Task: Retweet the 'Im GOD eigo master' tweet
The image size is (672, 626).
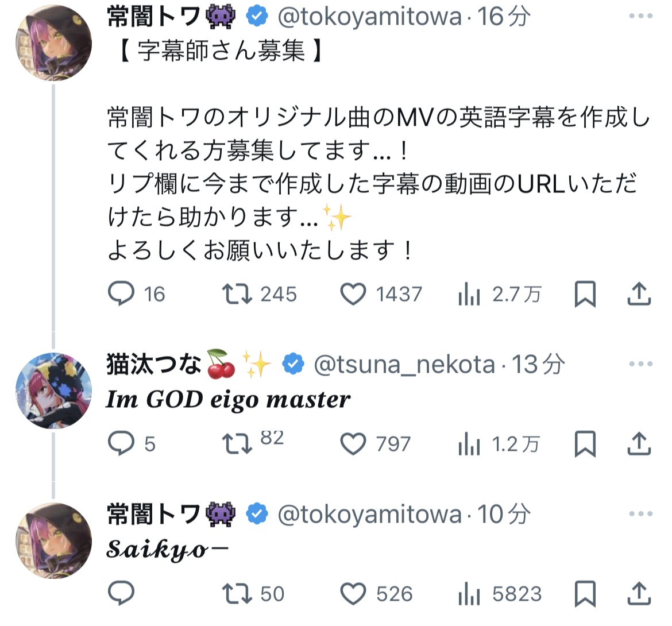Action: 237,444
